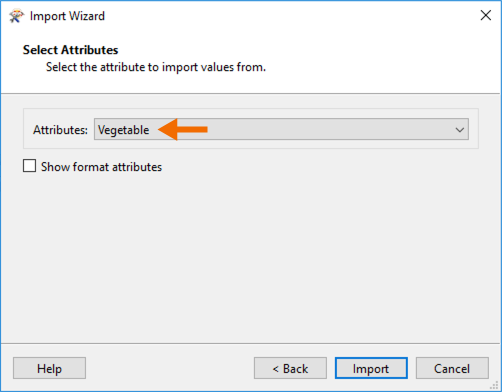The height and width of the screenshot is (392, 502).
Task: Click the orange arrow pointing at Vegetable
Action: (182, 130)
